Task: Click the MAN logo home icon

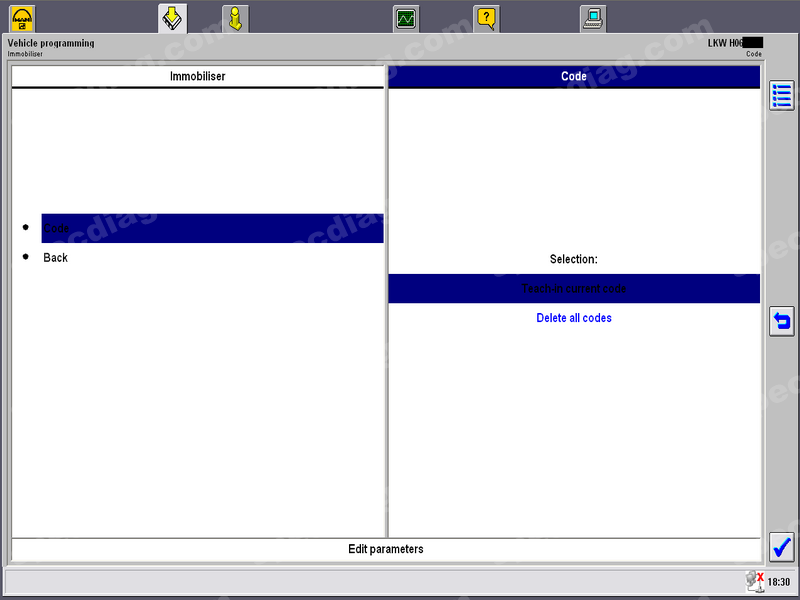Action: click(22, 18)
